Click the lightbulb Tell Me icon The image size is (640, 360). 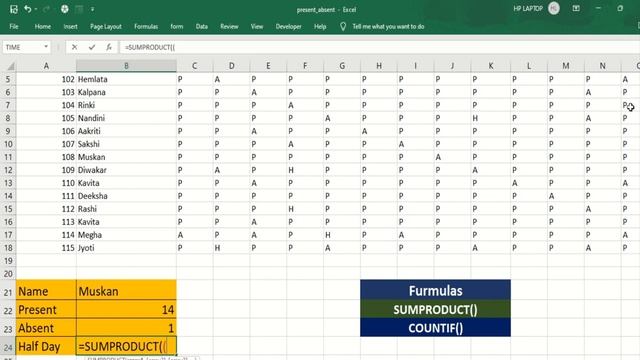pos(343,27)
